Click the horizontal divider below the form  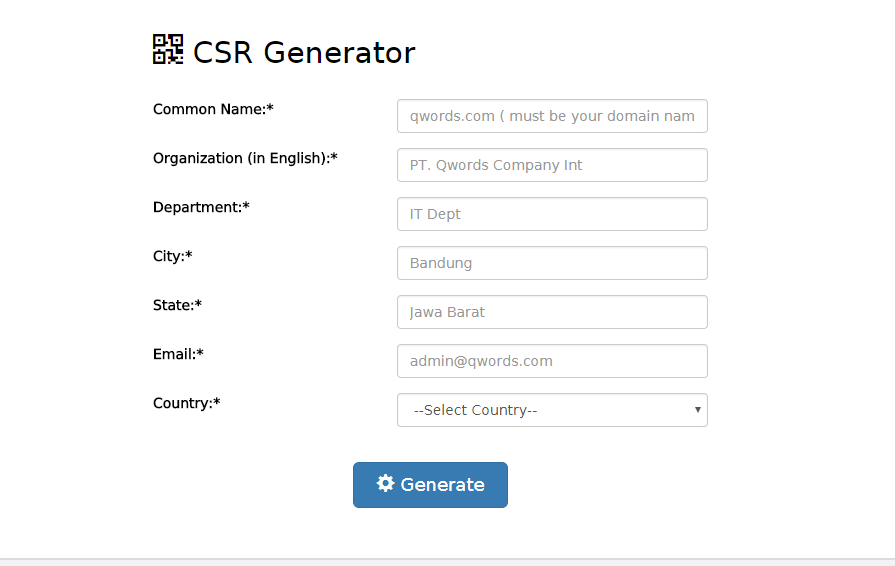tap(447, 559)
